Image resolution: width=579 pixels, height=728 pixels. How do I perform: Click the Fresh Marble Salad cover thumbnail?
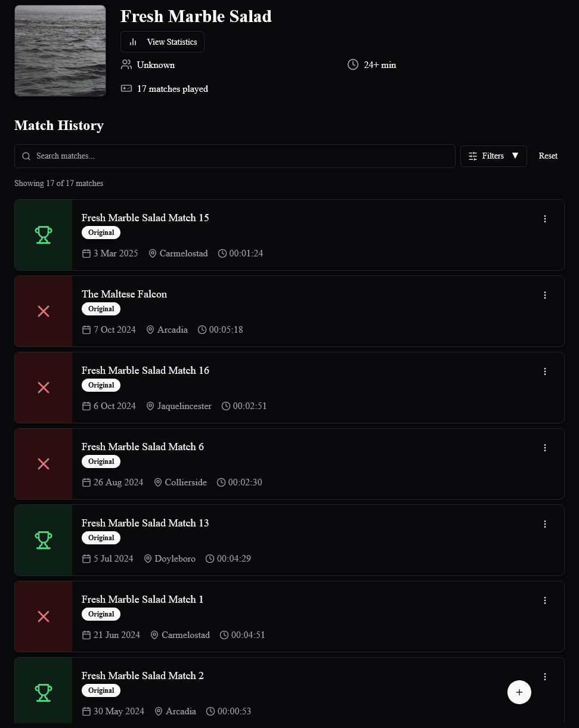pyautogui.click(x=60, y=50)
